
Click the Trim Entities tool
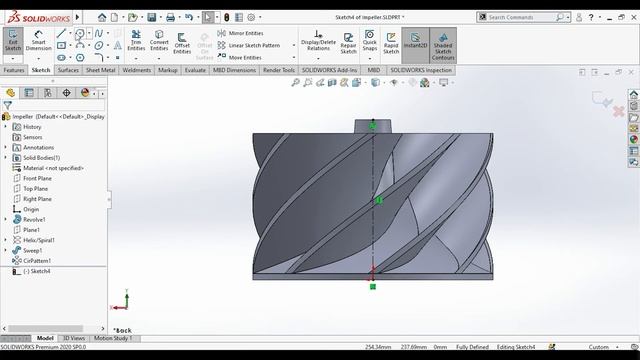(x=136, y=40)
